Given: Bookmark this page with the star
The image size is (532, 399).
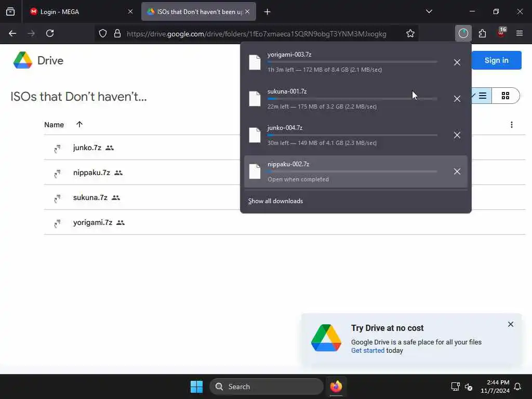Looking at the screenshot, I should (410, 34).
